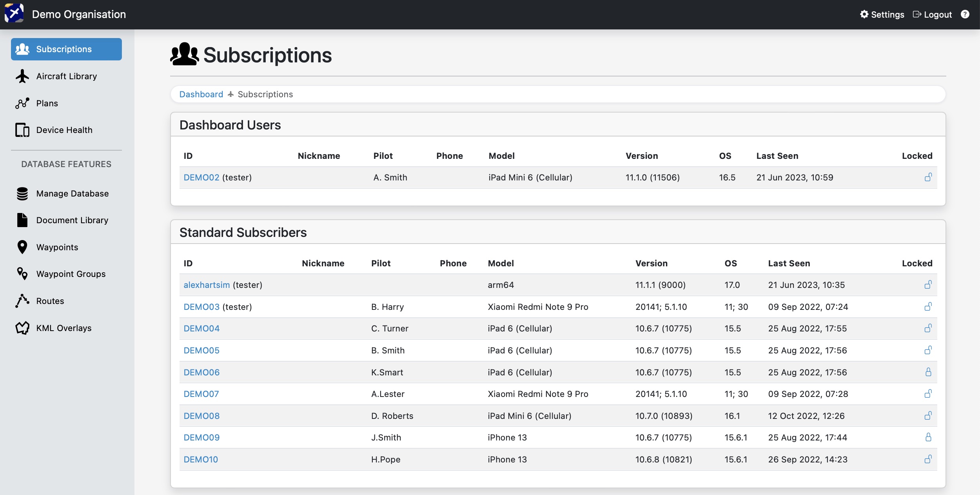Image resolution: width=980 pixels, height=495 pixels.
Task: Click the 'Last Seen' header in Standard Subscribers
Action: coord(789,263)
